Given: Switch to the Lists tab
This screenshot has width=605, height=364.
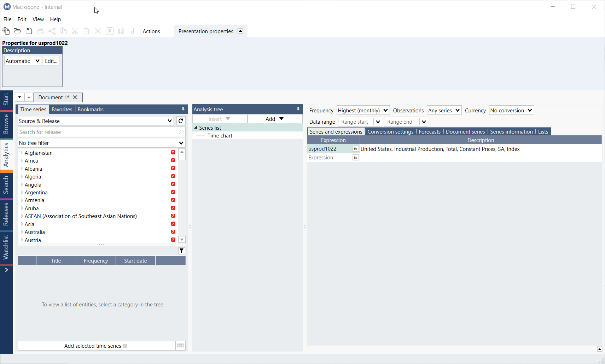Looking at the screenshot, I should click(x=543, y=131).
